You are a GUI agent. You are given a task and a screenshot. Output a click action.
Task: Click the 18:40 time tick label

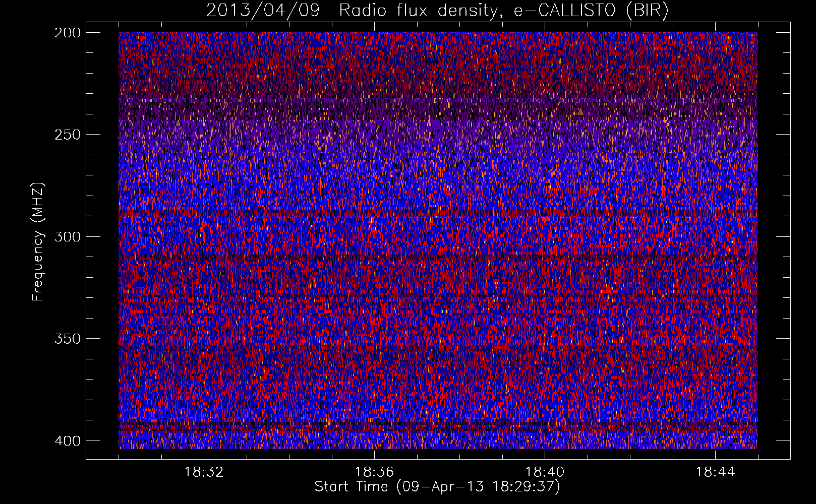click(x=545, y=472)
